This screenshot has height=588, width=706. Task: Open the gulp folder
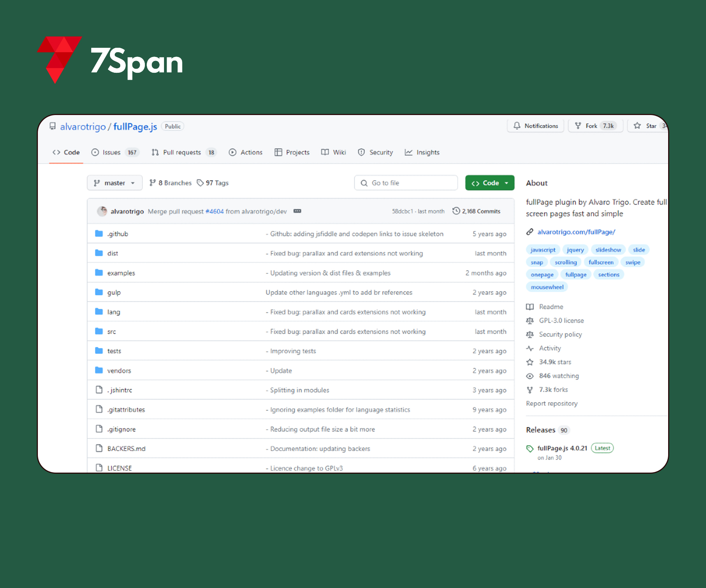114,292
